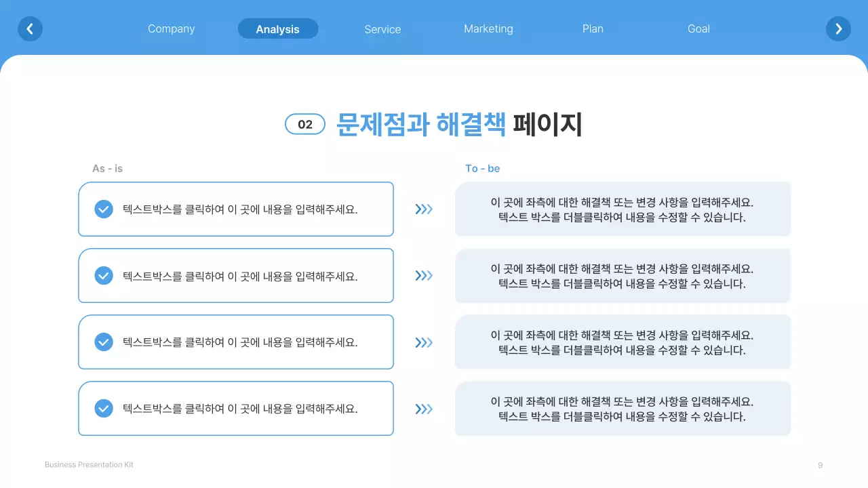Click the 'Business Presentation Kit' footer label
Image resolution: width=868 pixels, height=488 pixels.
click(89, 464)
